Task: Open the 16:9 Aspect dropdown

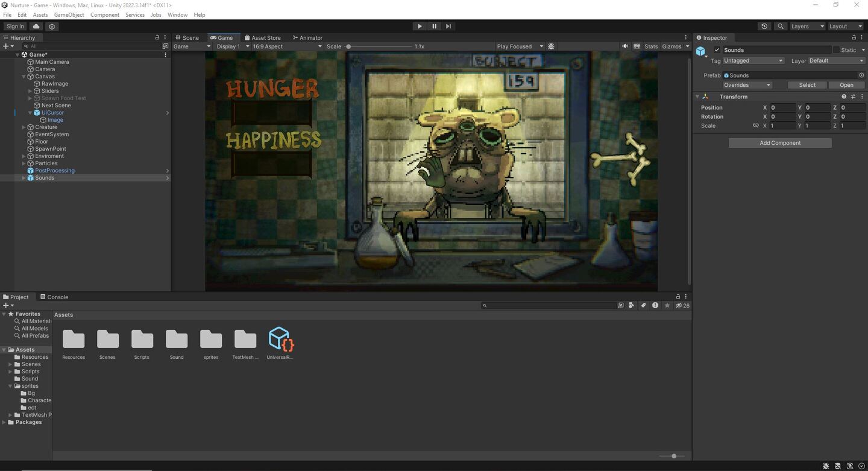Action: [287, 46]
